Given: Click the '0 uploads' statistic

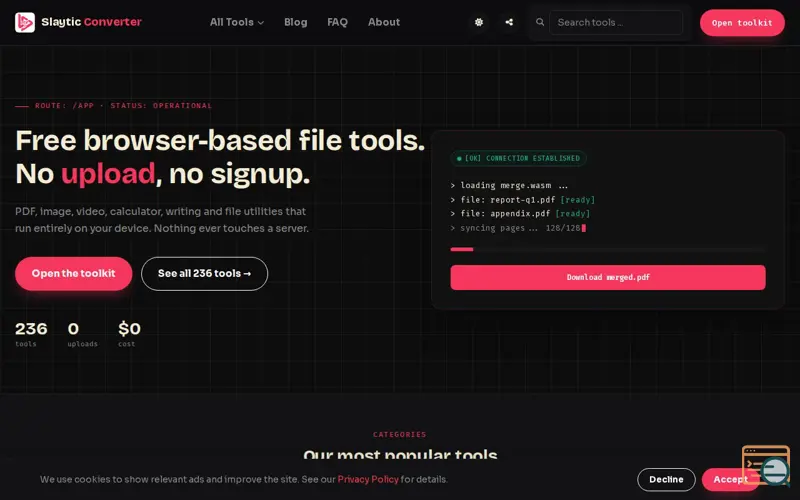Looking at the screenshot, I should pos(82,334).
